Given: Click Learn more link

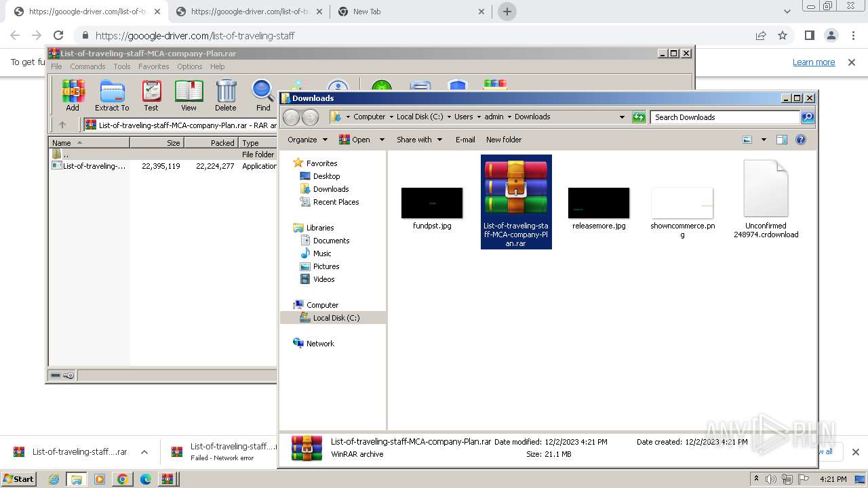Looking at the screenshot, I should click(814, 62).
